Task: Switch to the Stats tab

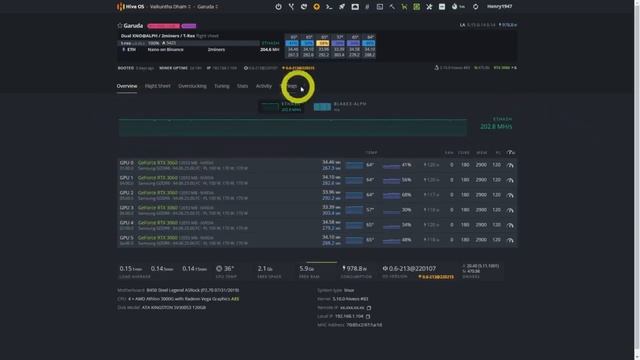Action: click(242, 86)
